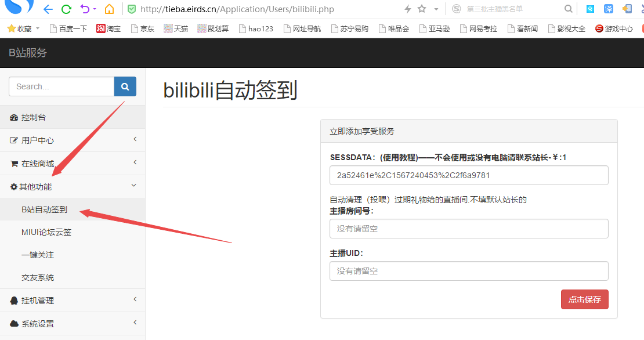Click the 主播UID input field
The image size is (644, 340).
[x=469, y=271]
